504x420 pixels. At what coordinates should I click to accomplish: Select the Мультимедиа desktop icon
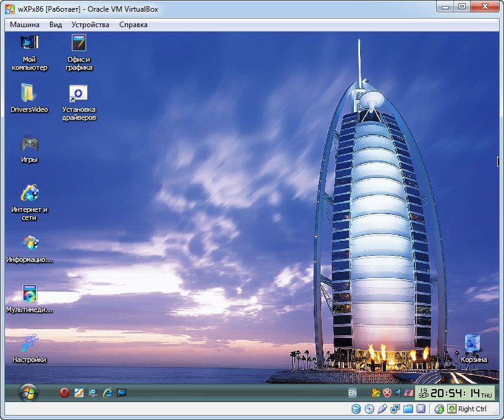(29, 293)
